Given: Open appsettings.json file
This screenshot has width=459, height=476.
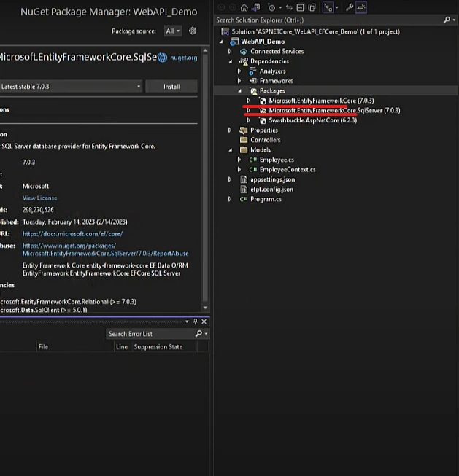Looking at the screenshot, I should pyautogui.click(x=272, y=179).
